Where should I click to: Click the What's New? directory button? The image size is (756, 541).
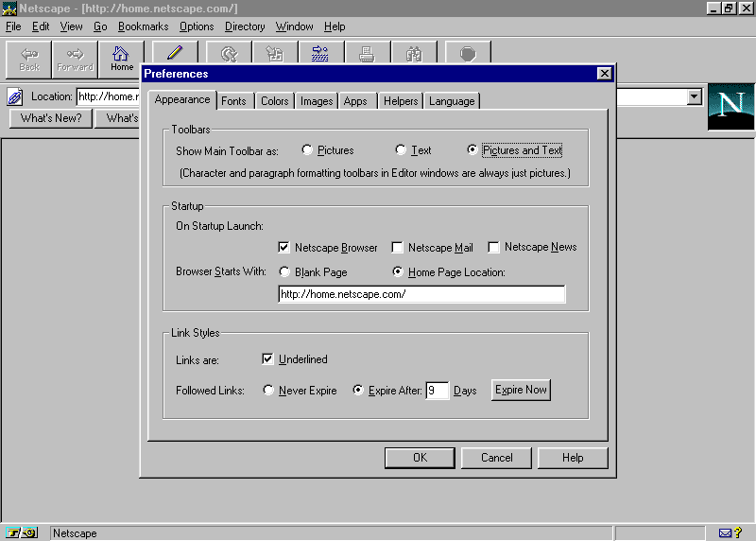51,118
